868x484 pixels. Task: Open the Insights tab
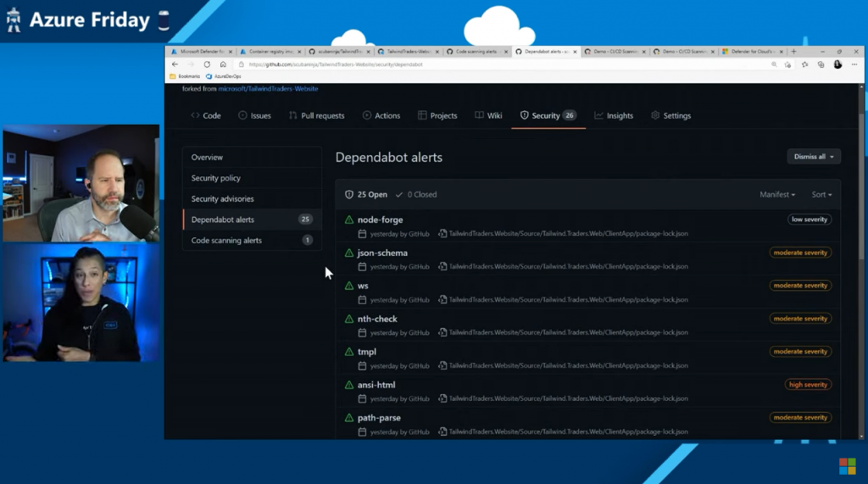[x=614, y=116]
